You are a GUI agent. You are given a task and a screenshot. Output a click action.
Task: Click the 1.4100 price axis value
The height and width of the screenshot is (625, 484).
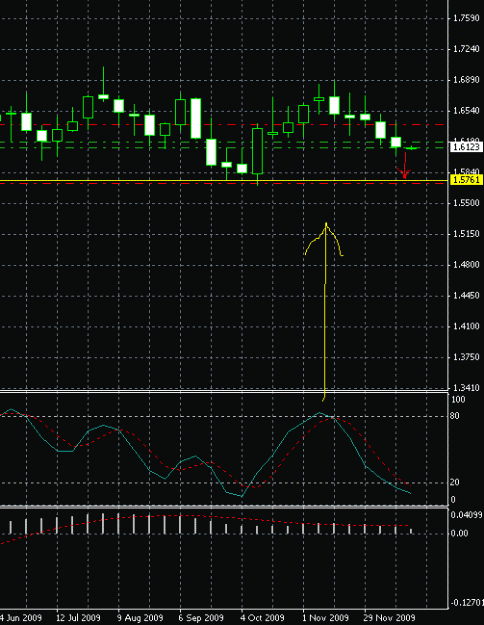(466, 326)
